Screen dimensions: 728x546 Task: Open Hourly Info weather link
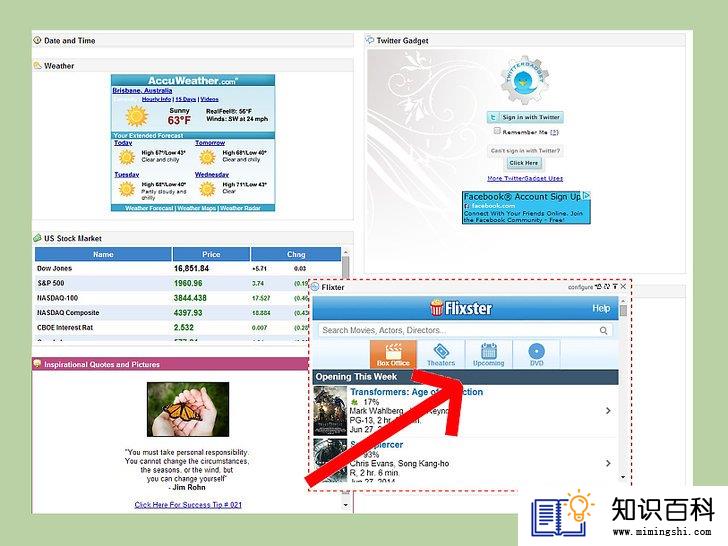tap(156, 99)
